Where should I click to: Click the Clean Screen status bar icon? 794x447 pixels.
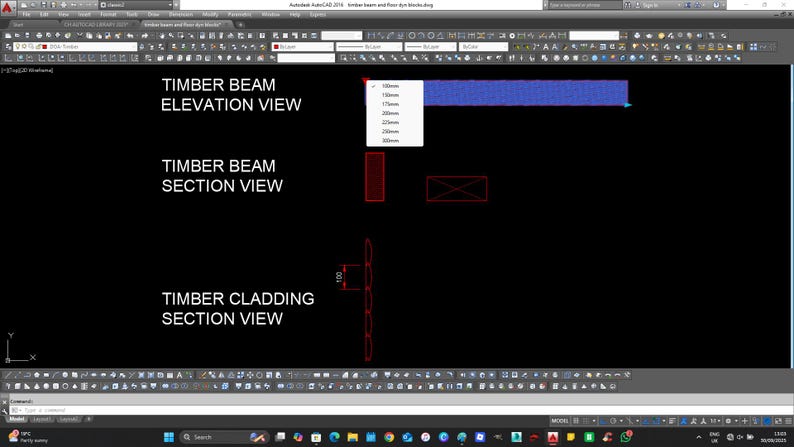pyautogui.click(x=778, y=421)
